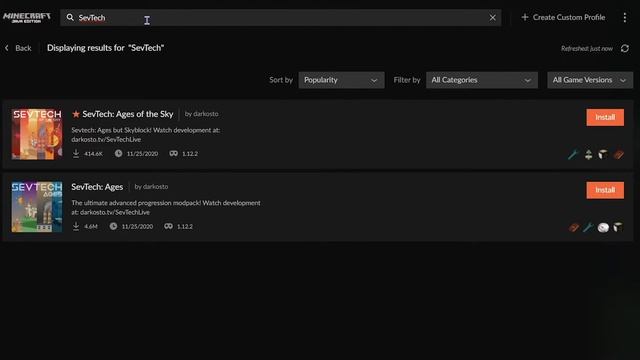Install SevTech: Ages of the Sky
Viewport: 640px width, 360px height.
tap(605, 117)
